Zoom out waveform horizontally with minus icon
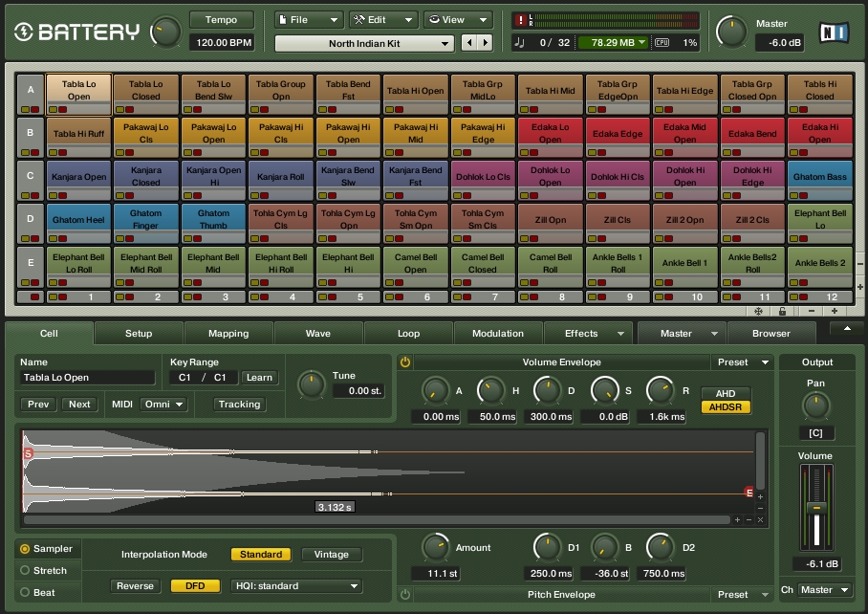 (x=749, y=520)
